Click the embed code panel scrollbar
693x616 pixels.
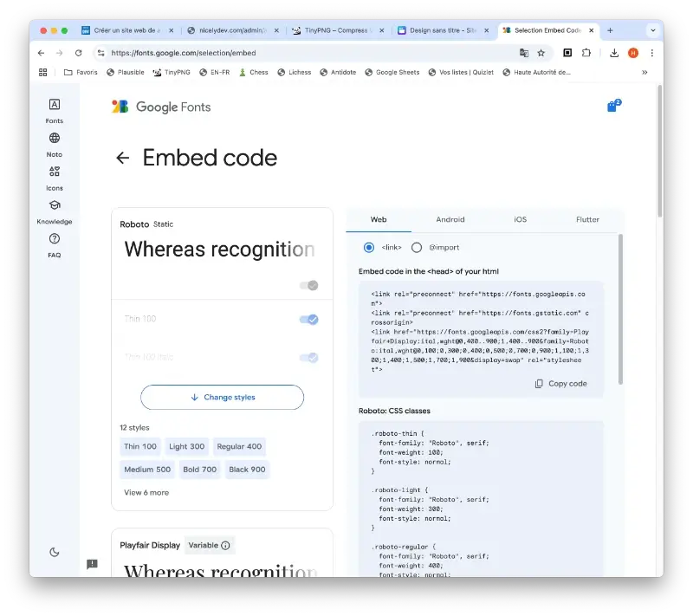point(620,309)
